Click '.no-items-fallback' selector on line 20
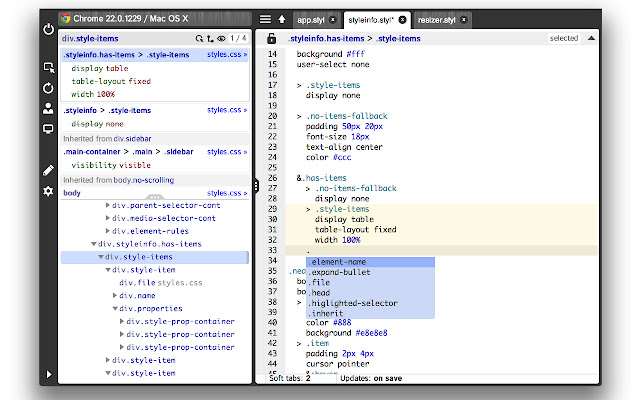The image size is (640, 400). pos(347,116)
